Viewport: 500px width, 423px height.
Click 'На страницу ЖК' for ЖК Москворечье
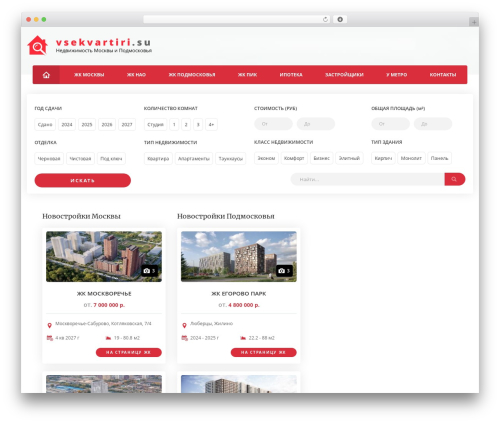(x=129, y=352)
